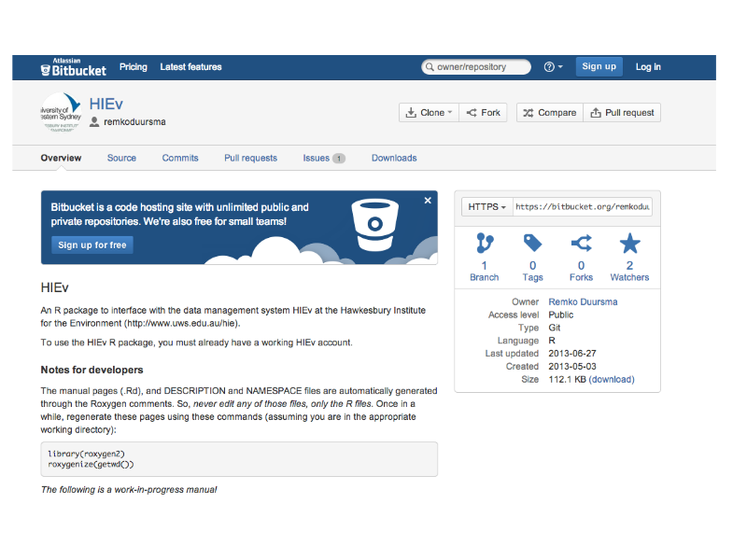This screenshot has width=747, height=560.
Task: Click the Tags icon
Action: pyautogui.click(x=532, y=243)
